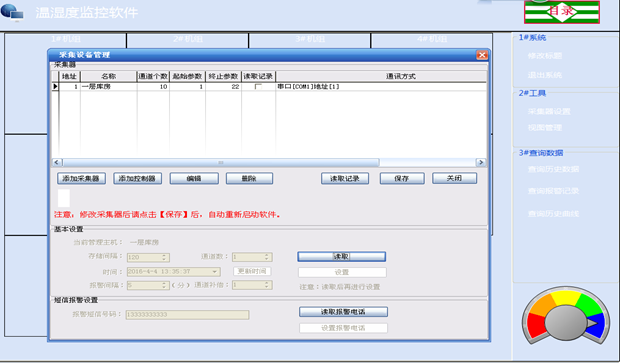Click the colorful gauge dial icon
The width and height of the screenshot is (620, 363).
(x=565, y=318)
